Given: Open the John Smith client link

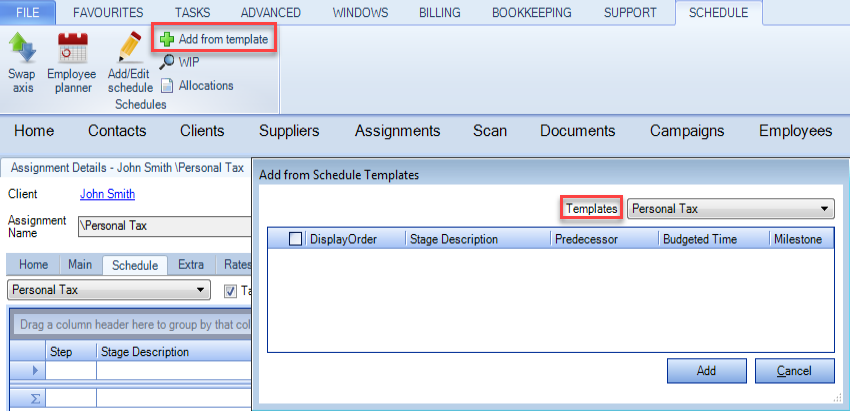Looking at the screenshot, I should tap(107, 194).
